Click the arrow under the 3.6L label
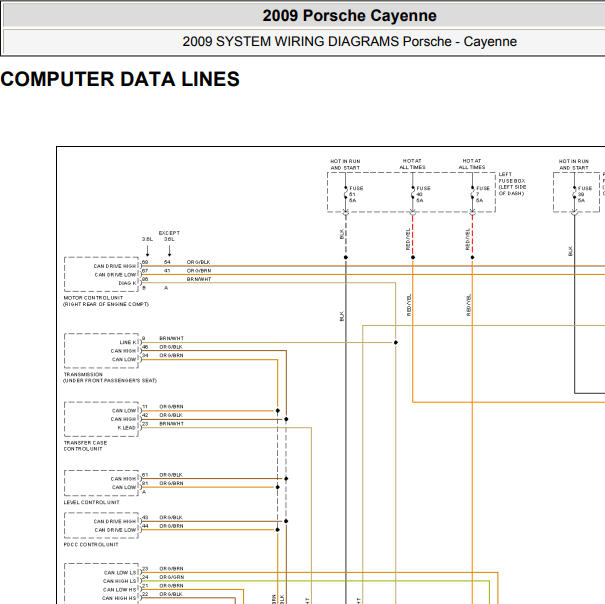 147,250
